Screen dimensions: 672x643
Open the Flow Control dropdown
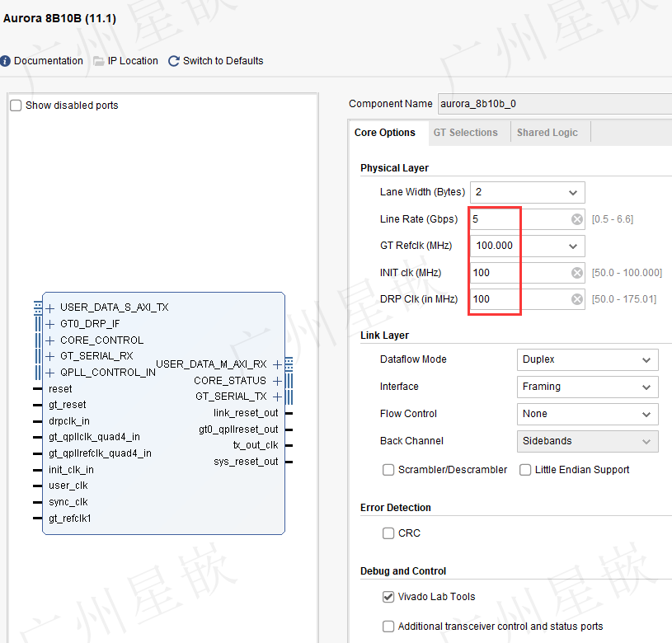[588, 415]
